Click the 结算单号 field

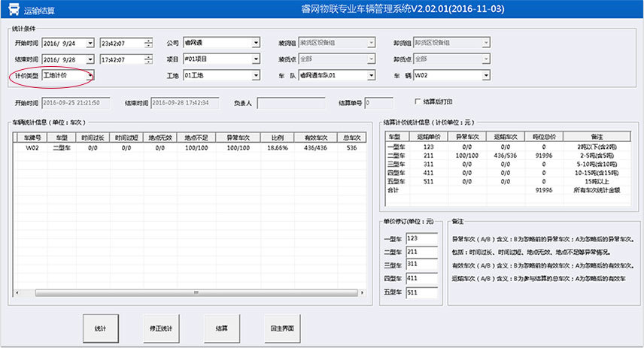pos(378,103)
